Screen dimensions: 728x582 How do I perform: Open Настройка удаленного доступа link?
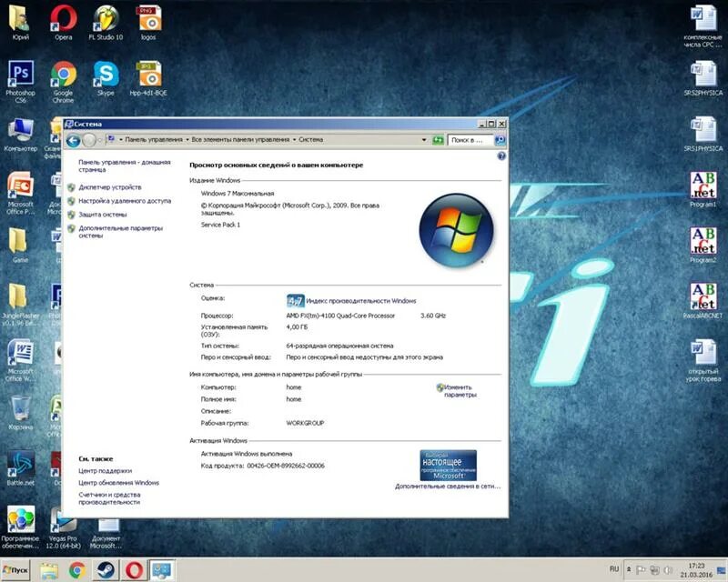coord(125,201)
